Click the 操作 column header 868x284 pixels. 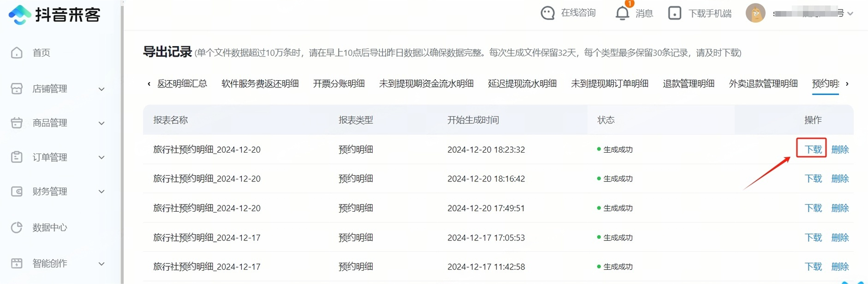813,120
